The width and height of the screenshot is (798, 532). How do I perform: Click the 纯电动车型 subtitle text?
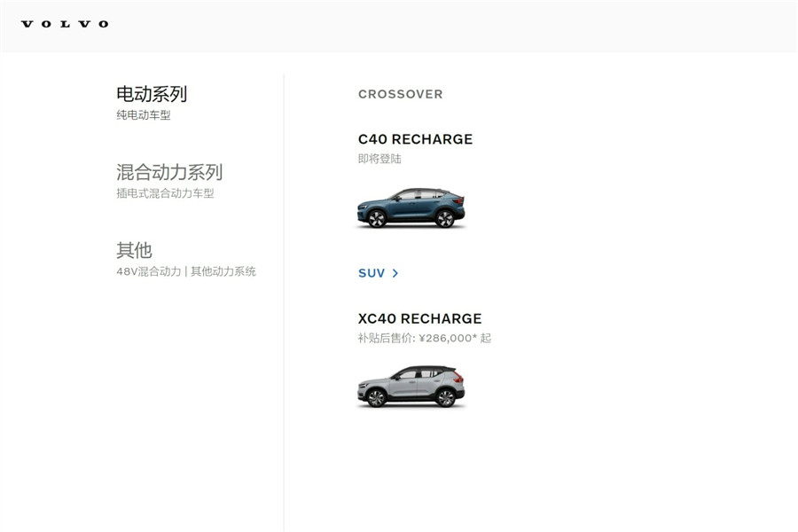coord(144,115)
